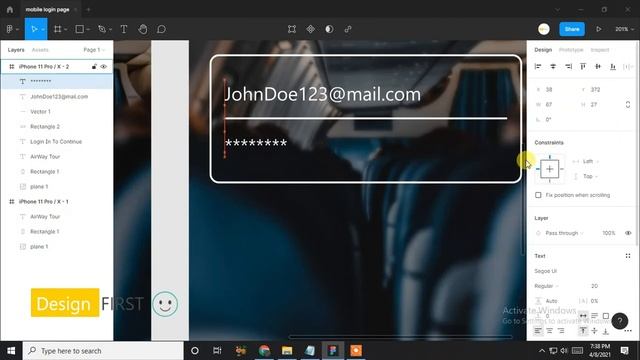This screenshot has height=360, width=640.
Task: Open the tidy up distribute dropdown
Action: [x=628, y=67]
